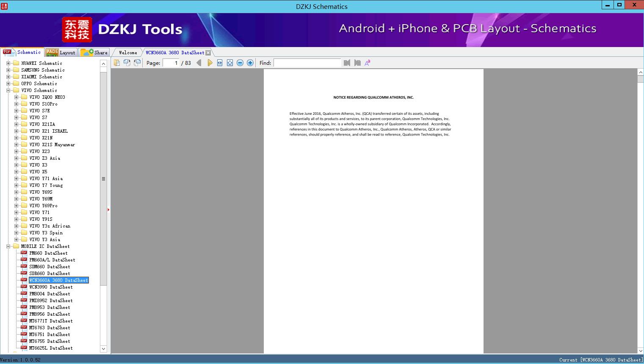Screen dimensions: 644x364
Task: Click tree panel scroll down arrow
Action: 103,349
